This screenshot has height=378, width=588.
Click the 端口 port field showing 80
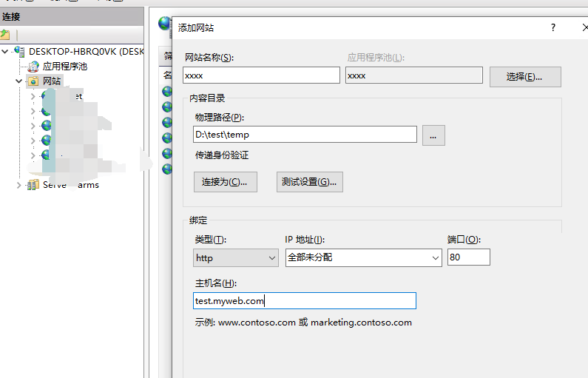pos(468,257)
